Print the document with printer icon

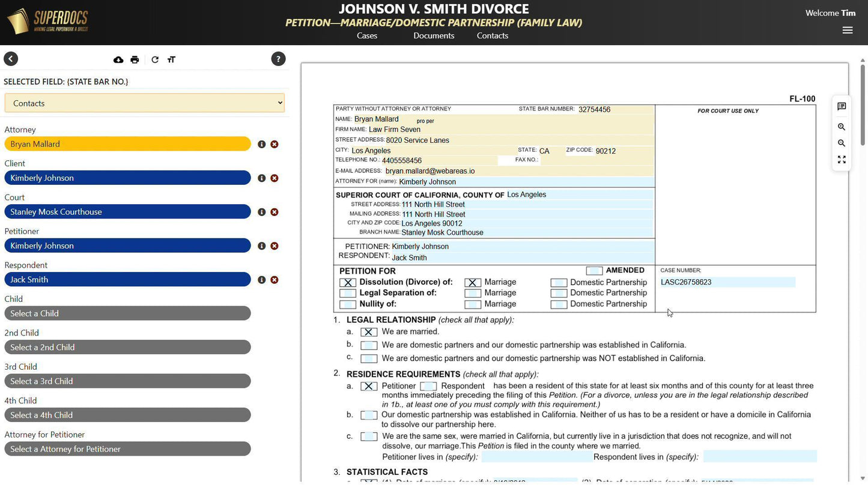tap(135, 59)
